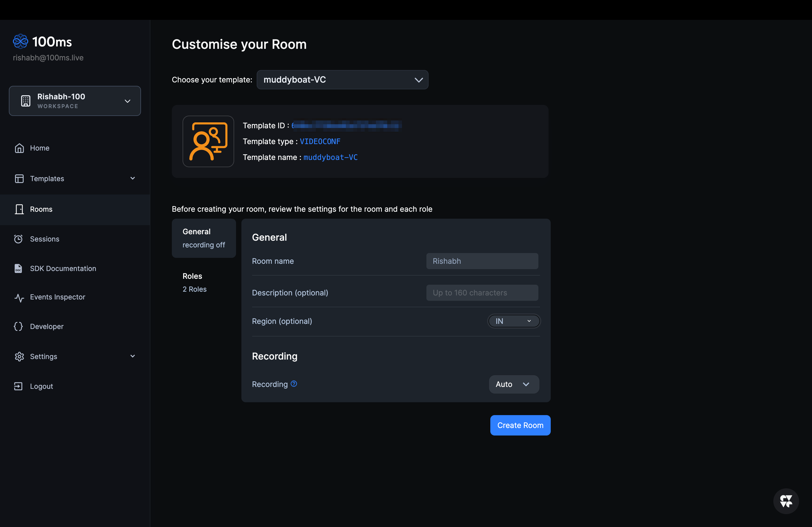Select Rooms in sidebar
This screenshot has height=527, width=812.
75,209
